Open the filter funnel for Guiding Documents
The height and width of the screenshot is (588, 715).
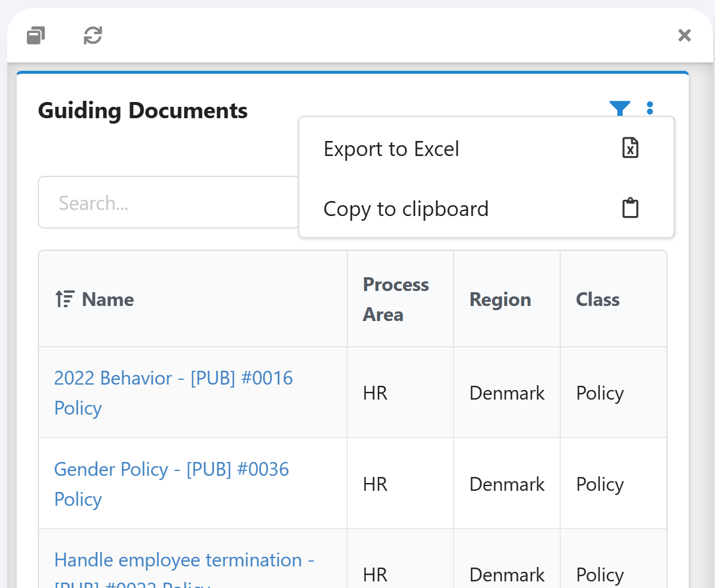click(x=620, y=109)
